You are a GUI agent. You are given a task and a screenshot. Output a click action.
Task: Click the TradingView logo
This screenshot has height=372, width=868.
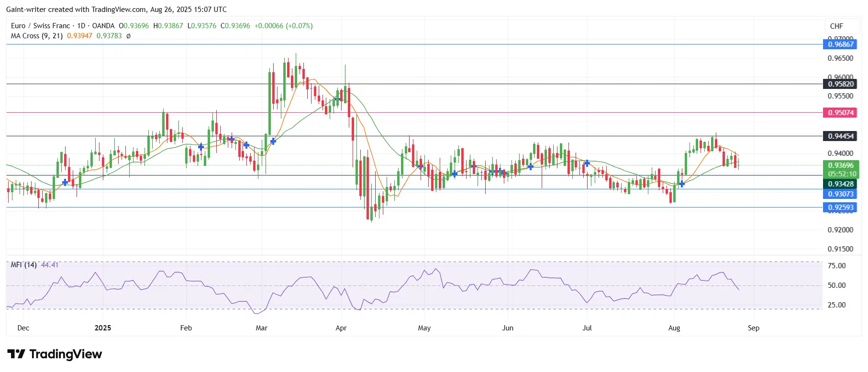55,354
